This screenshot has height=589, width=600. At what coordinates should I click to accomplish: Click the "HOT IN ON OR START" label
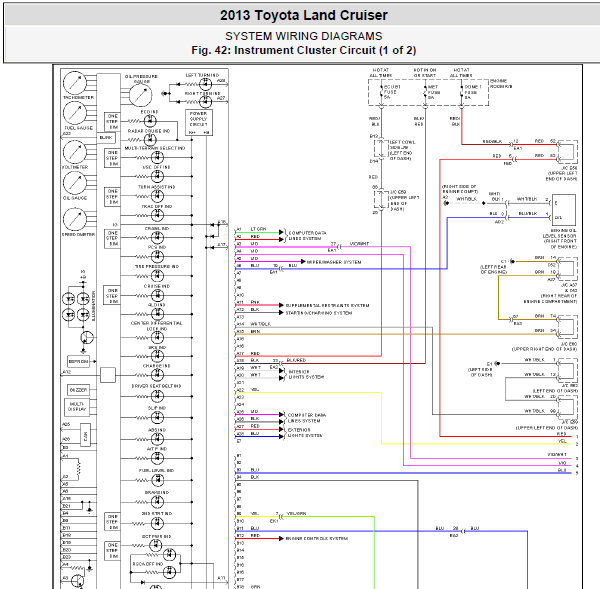(425, 73)
